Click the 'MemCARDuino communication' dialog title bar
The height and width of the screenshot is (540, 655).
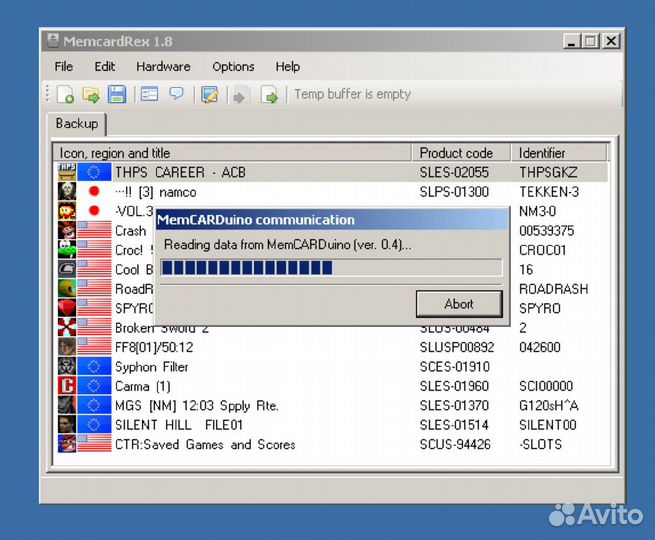point(332,220)
